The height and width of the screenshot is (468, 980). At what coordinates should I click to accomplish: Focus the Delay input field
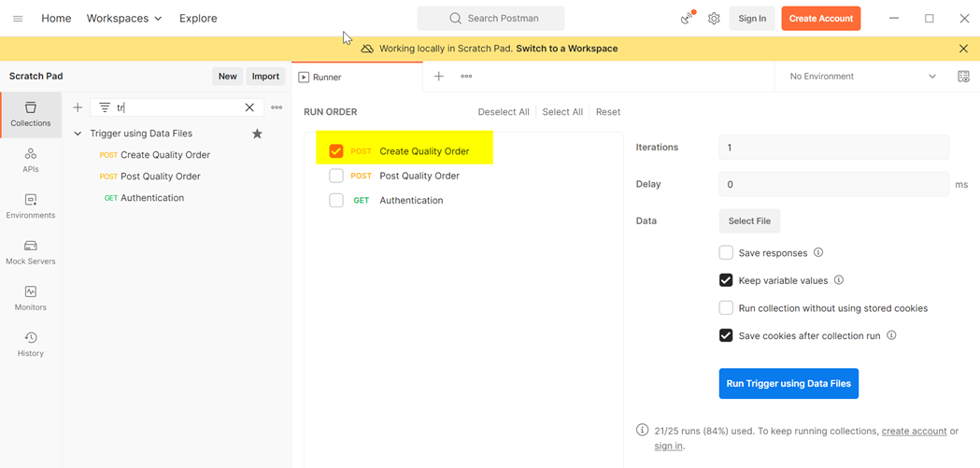click(x=833, y=184)
